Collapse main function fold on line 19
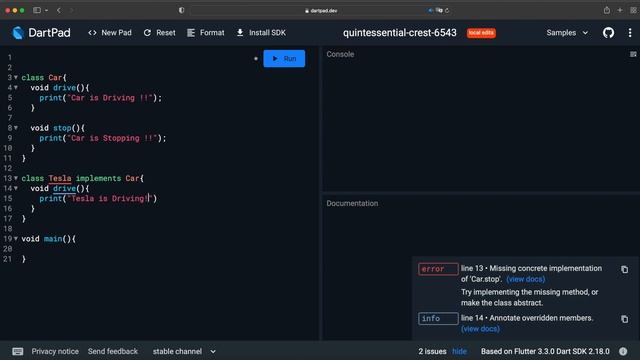This screenshot has width=640, height=360. pyautogui.click(x=16, y=238)
